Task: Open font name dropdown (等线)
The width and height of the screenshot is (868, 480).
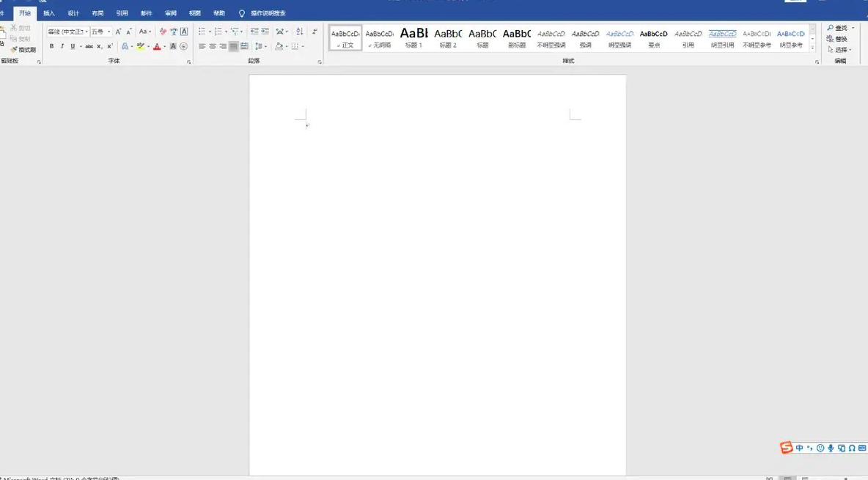Action: (x=87, y=32)
